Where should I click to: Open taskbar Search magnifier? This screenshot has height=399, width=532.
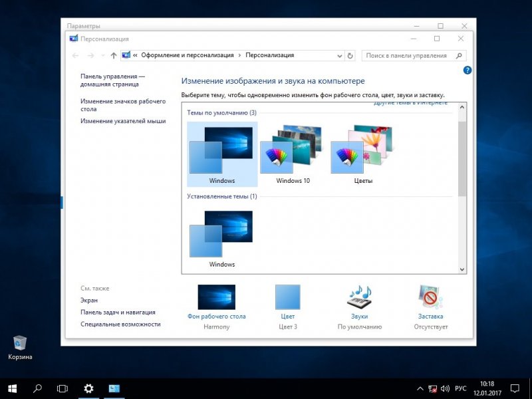[x=37, y=388]
